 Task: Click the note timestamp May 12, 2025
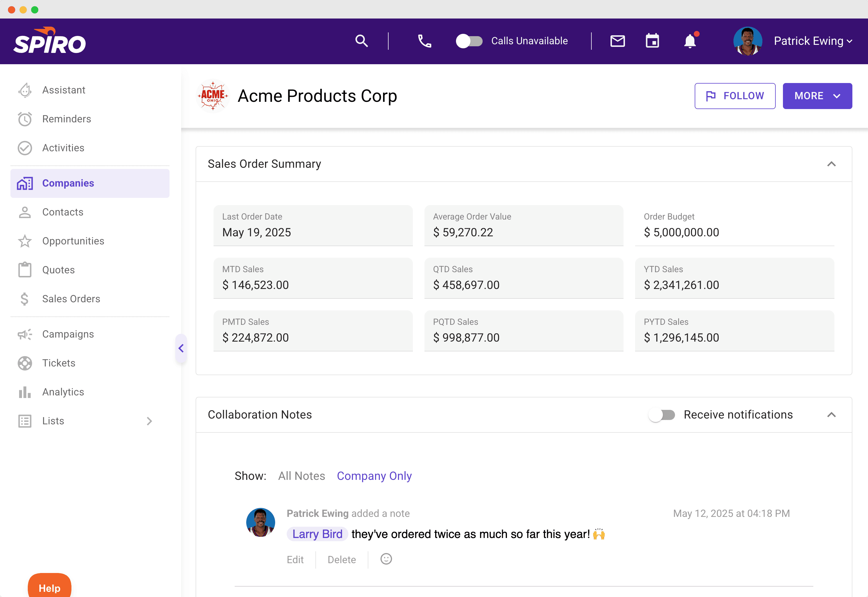(x=731, y=513)
